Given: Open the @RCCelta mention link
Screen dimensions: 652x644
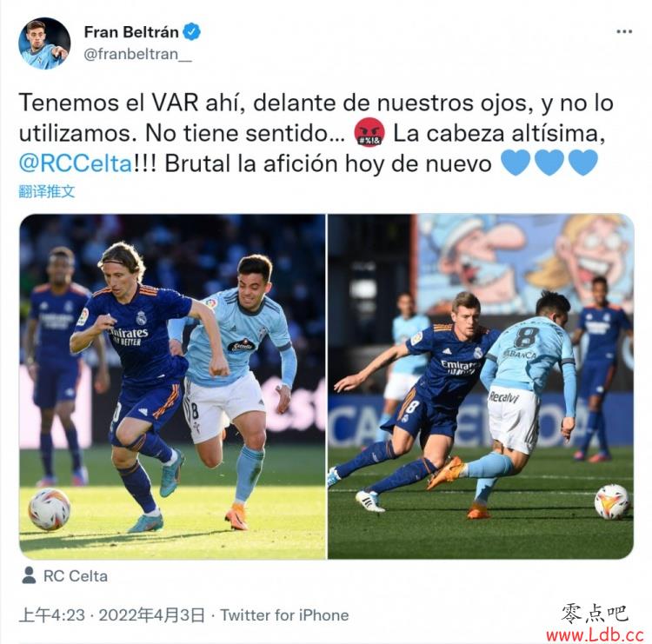Looking at the screenshot, I should (x=76, y=163).
